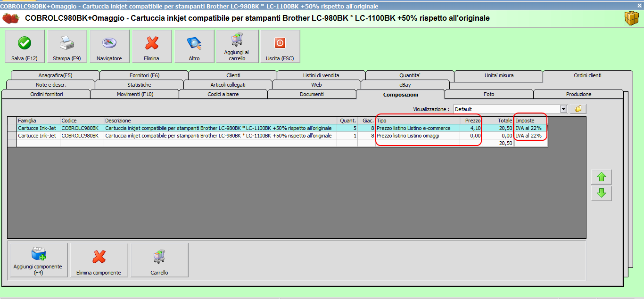Select the Unita' misura tab
This screenshot has width=644, height=299.
499,75
